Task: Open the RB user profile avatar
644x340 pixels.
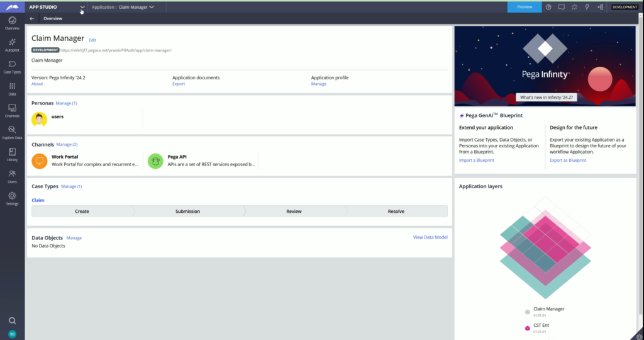Action: pos(13,334)
